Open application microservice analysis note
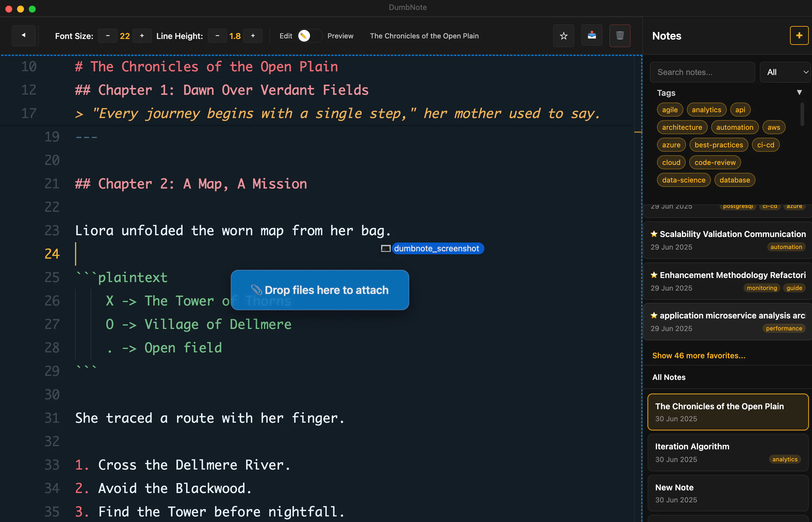The width and height of the screenshot is (812, 522). point(728,322)
